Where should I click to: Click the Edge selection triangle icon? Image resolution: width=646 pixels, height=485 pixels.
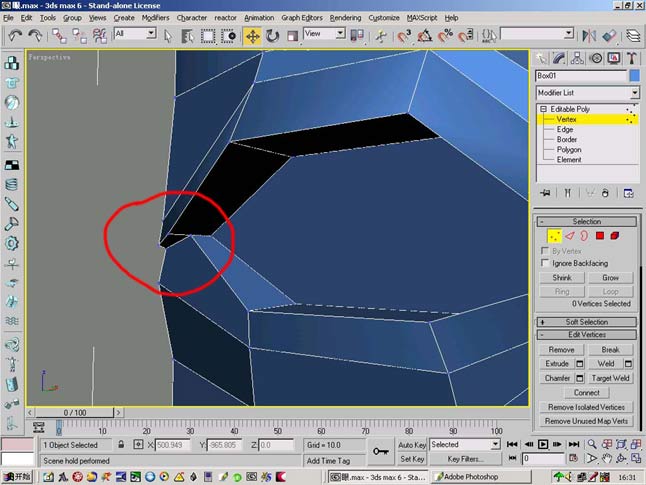pyautogui.click(x=570, y=236)
